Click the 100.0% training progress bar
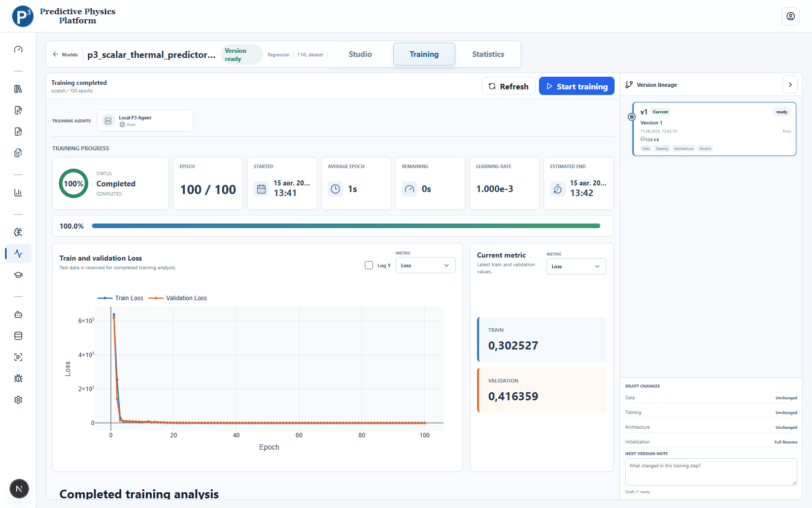This screenshot has height=508, width=812. [x=346, y=226]
